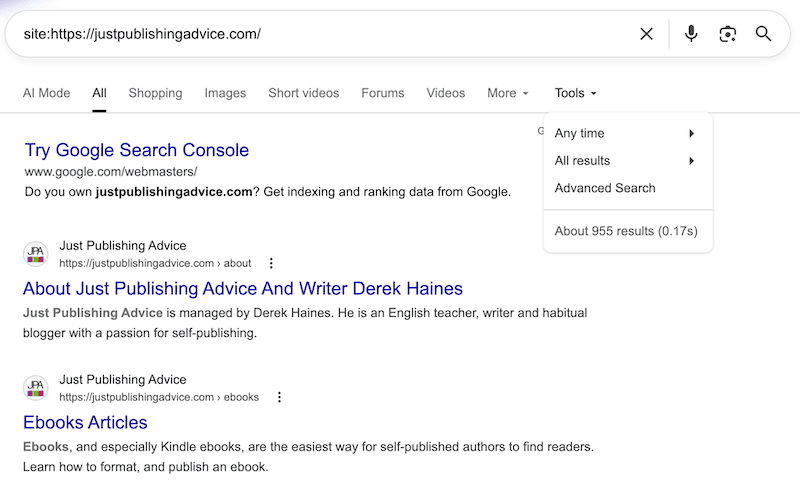
Task: Open the Short videos tab
Action: tap(304, 93)
